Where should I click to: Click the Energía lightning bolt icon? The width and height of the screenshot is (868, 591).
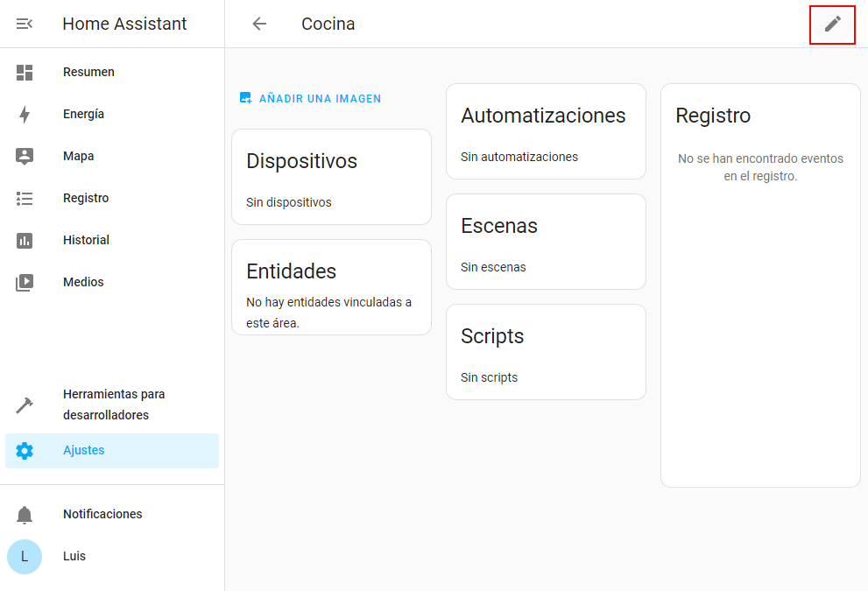(x=25, y=115)
